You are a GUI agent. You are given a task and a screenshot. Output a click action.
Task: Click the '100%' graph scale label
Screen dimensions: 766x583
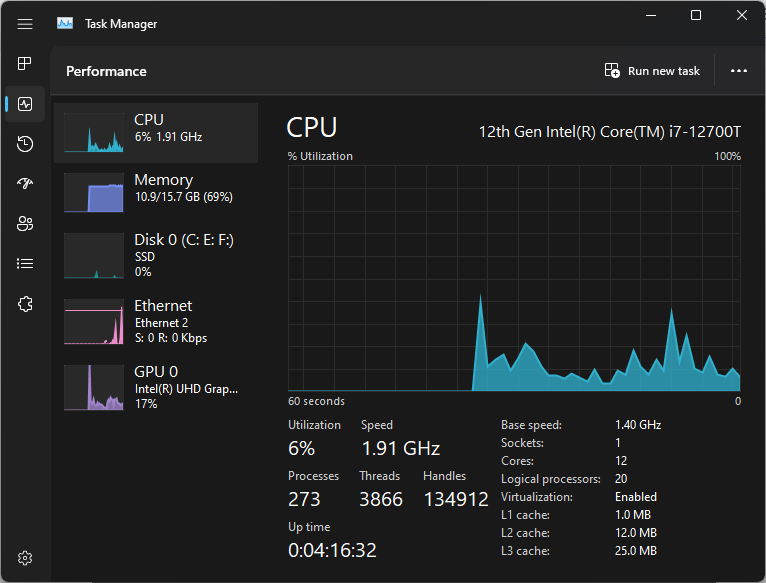pos(727,156)
